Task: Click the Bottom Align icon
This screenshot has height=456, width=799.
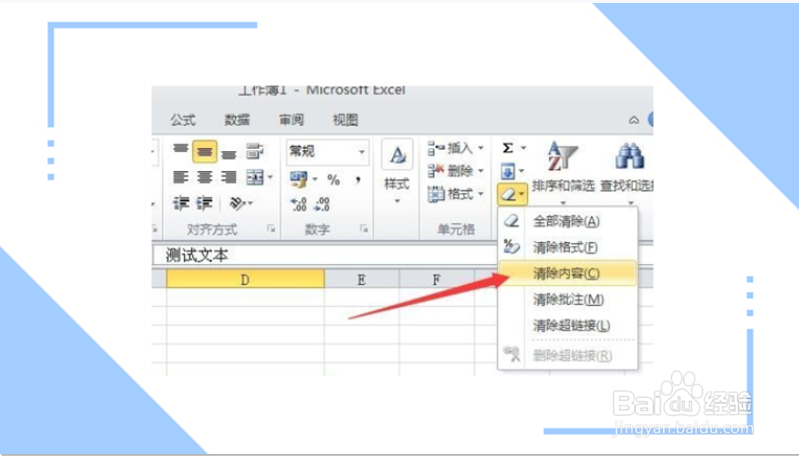Action: (229, 152)
